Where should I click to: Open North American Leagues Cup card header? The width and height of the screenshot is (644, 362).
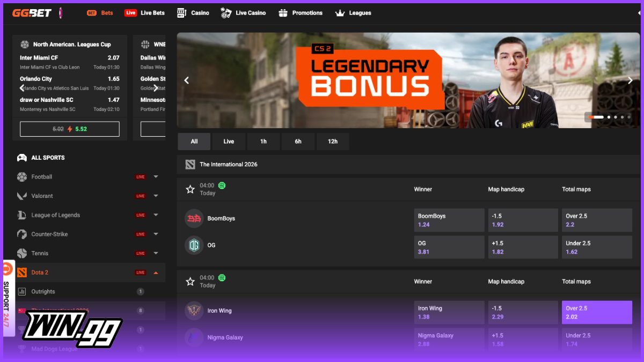tap(70, 45)
